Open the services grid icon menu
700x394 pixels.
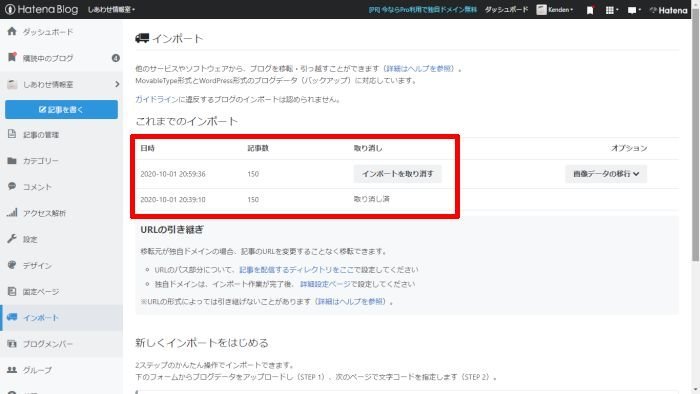click(x=612, y=10)
